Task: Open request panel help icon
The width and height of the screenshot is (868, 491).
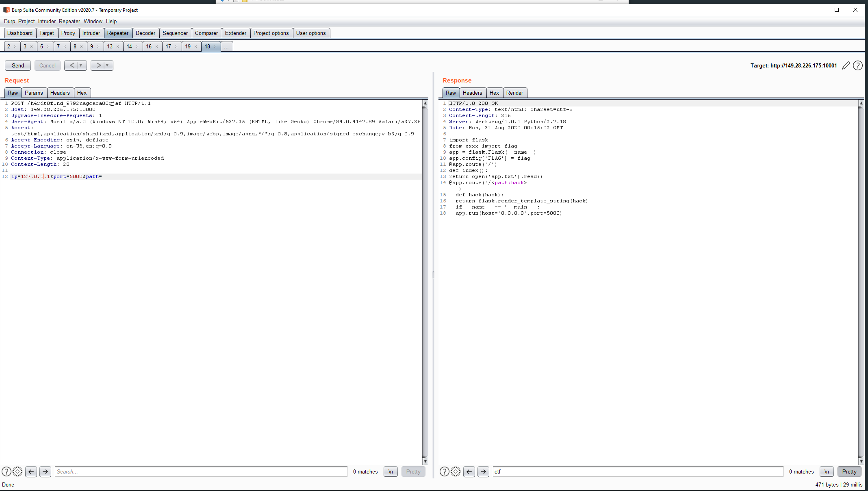Action: 7,471
